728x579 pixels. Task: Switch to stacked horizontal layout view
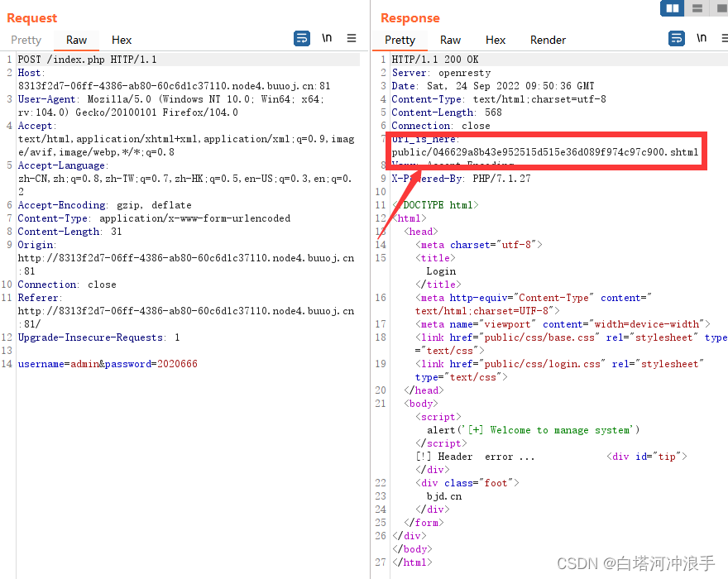(x=697, y=8)
